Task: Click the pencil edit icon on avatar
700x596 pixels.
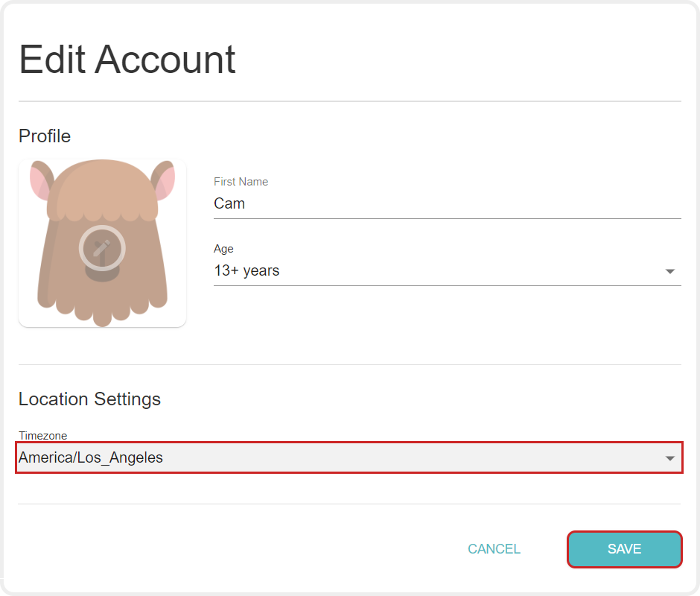Action: click(102, 247)
